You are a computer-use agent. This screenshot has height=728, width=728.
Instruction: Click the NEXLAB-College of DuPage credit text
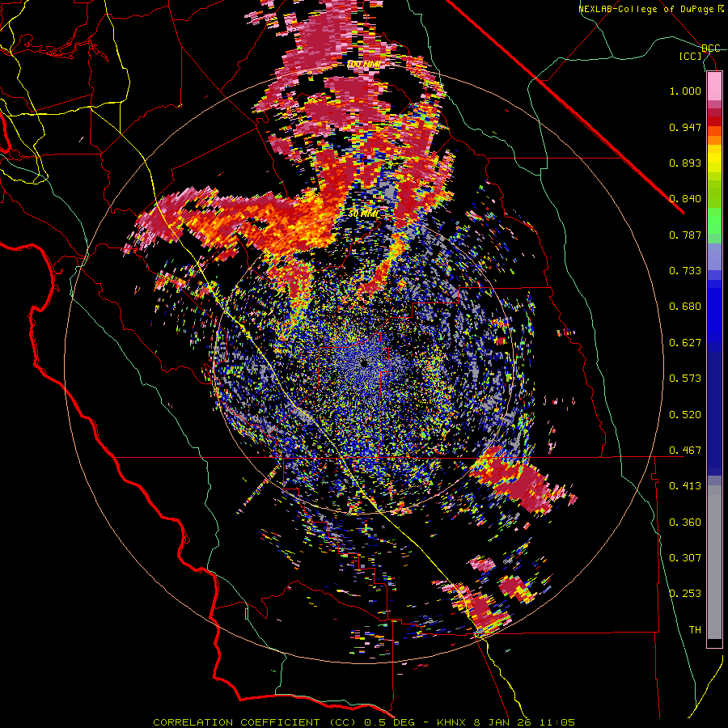[645, 9]
